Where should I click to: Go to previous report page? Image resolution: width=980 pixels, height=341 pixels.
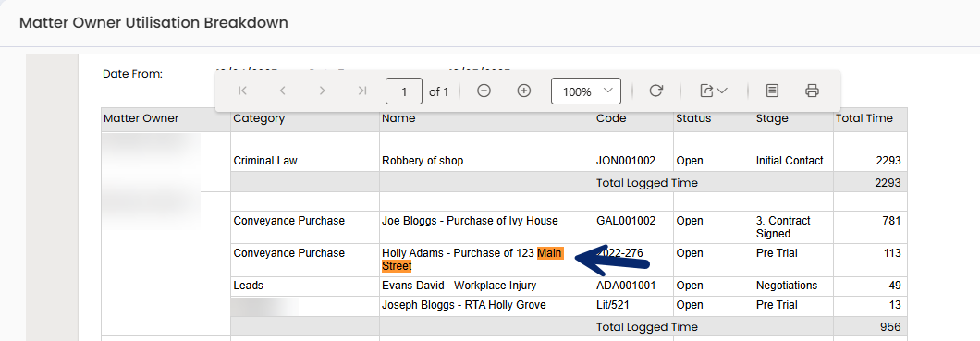(x=283, y=91)
